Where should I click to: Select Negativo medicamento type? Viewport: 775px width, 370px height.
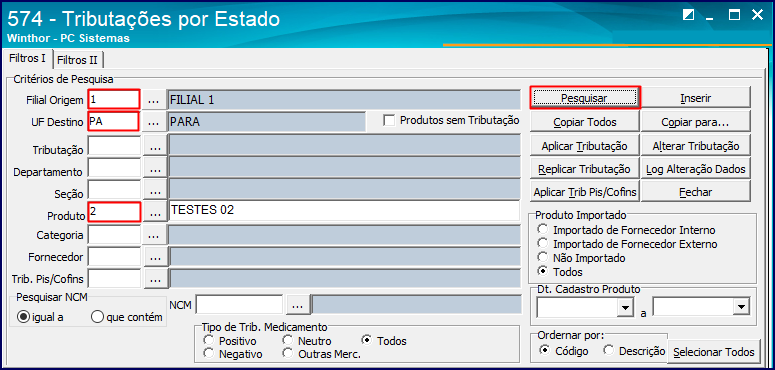click(x=209, y=354)
